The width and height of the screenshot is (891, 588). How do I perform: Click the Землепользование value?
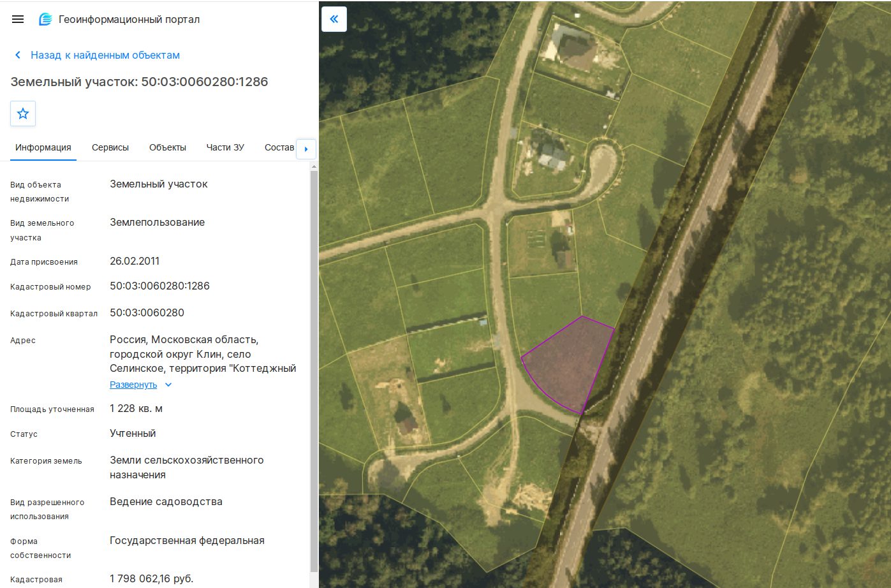(x=157, y=222)
